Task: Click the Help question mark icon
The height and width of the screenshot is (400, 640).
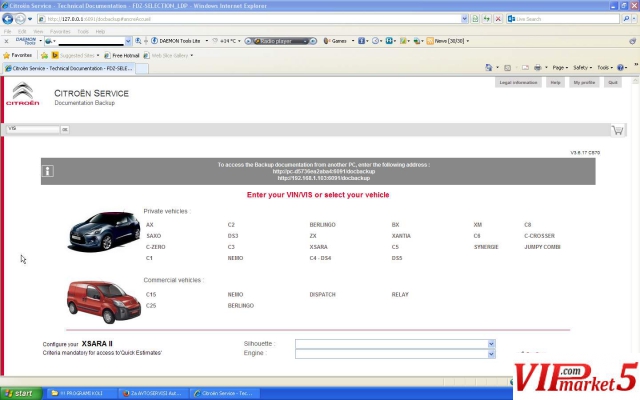Action: pos(620,67)
